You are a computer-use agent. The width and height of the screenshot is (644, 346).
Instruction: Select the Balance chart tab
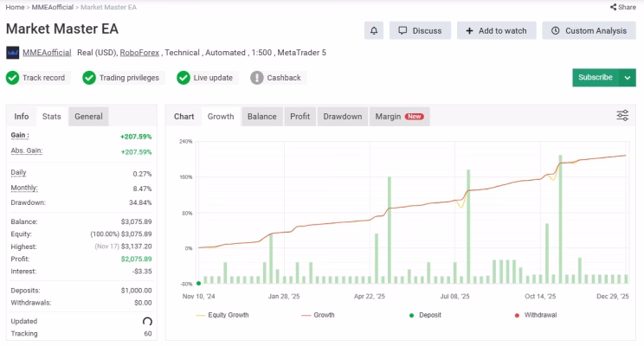(262, 117)
